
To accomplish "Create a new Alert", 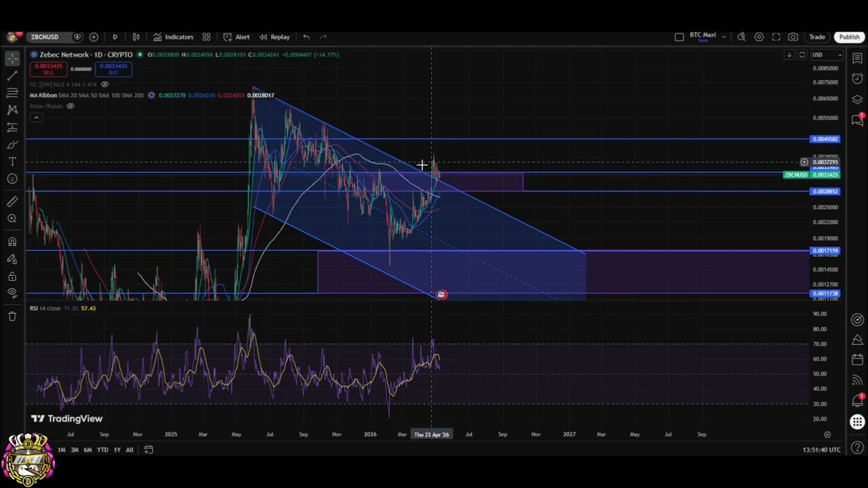I will click(x=237, y=37).
